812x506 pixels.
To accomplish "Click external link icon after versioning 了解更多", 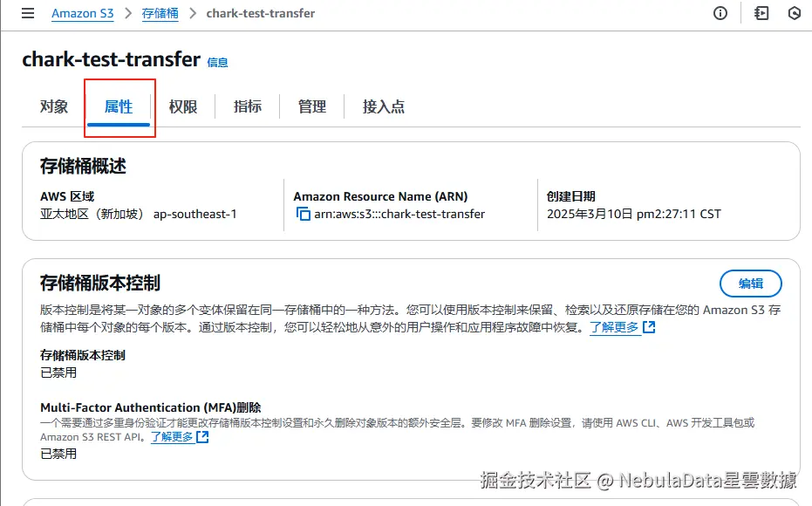I will [x=649, y=327].
